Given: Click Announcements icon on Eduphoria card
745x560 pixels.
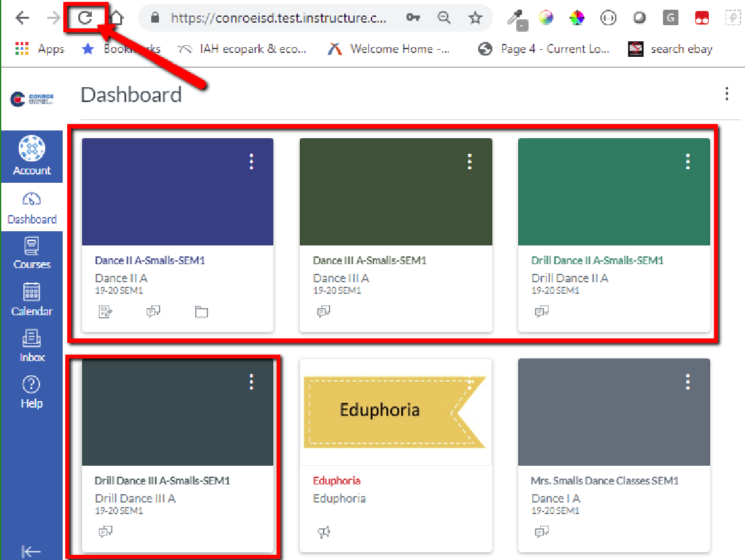Looking at the screenshot, I should click(323, 532).
